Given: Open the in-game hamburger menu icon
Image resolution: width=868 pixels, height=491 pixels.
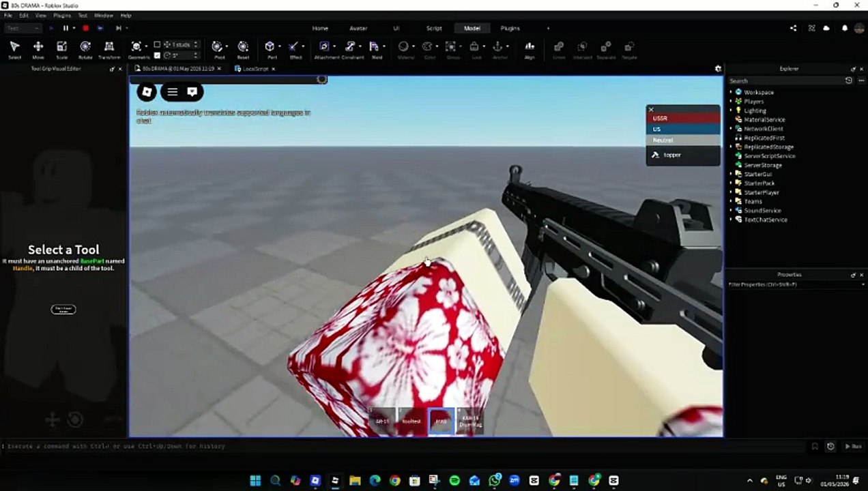Looking at the screenshot, I should coord(173,91).
